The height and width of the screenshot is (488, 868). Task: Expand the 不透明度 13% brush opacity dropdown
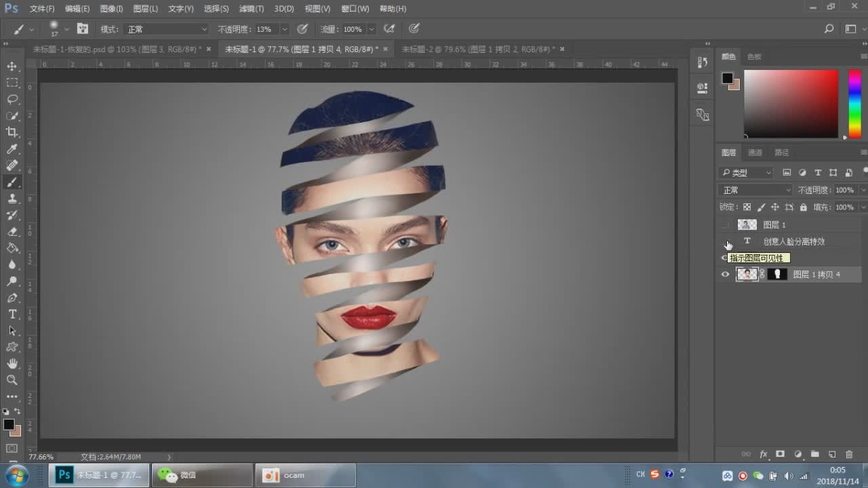[285, 29]
